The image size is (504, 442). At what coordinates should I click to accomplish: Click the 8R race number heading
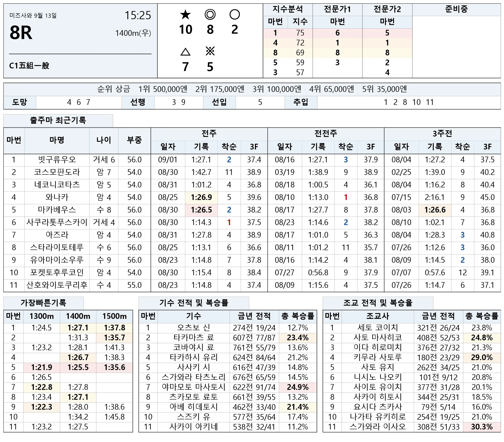coord(21,33)
